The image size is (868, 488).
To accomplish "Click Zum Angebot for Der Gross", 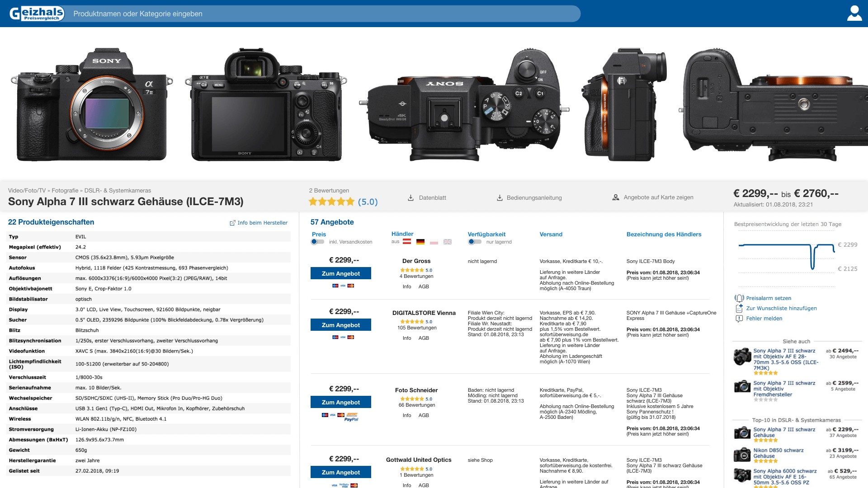I will [341, 273].
